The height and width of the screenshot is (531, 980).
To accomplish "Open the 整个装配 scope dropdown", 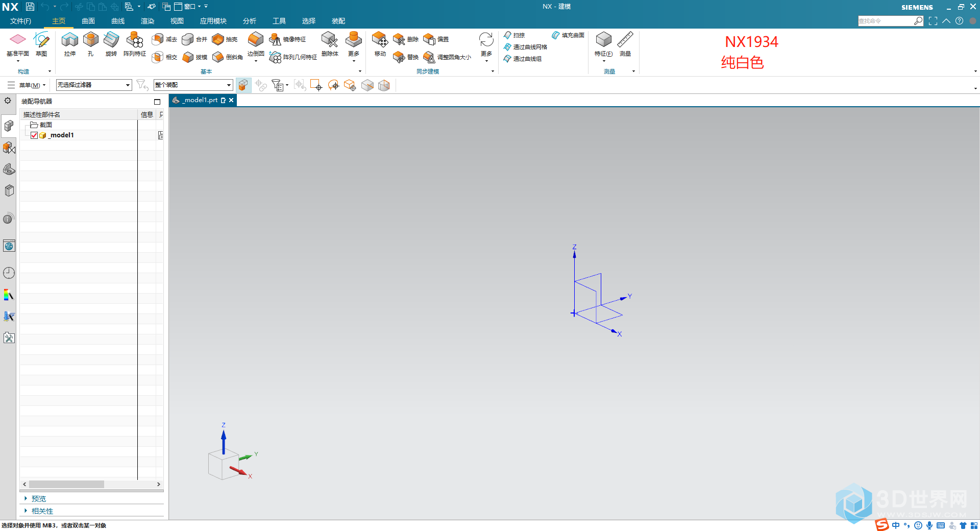I will (193, 85).
